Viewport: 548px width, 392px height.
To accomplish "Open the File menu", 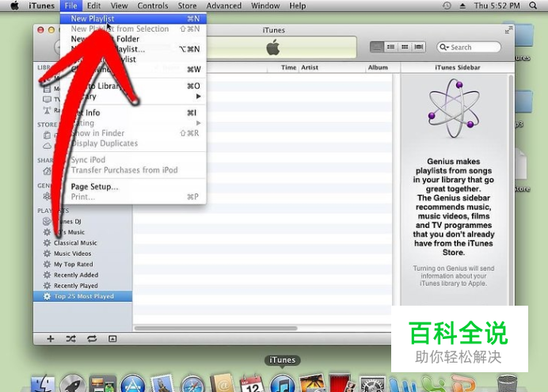I will (x=70, y=6).
